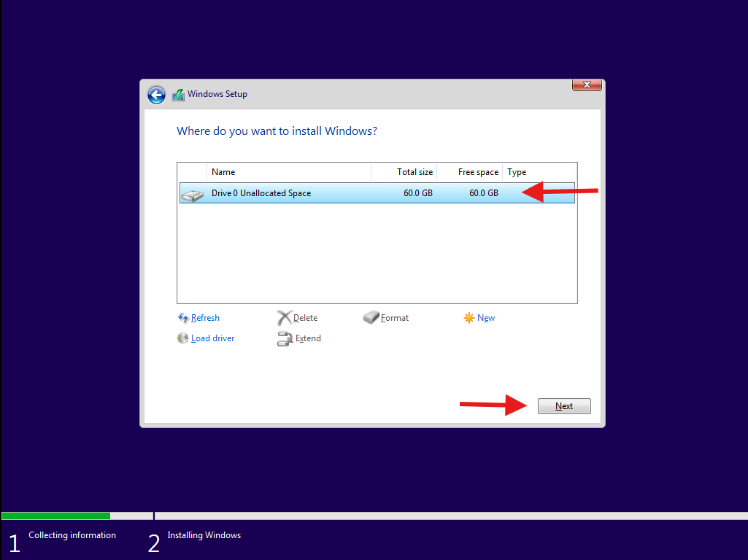Screen dimensions: 748x560
Task: Click the Delete option label
Action: click(x=305, y=318)
